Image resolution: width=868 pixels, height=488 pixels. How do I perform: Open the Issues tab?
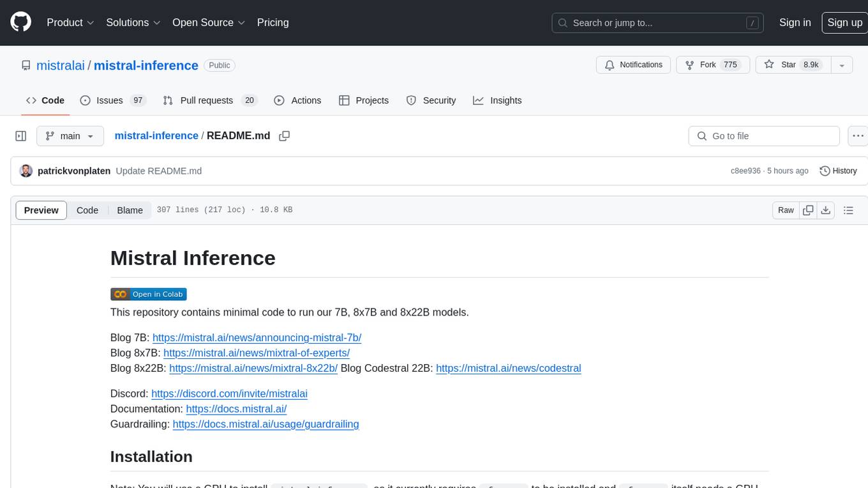tap(113, 100)
